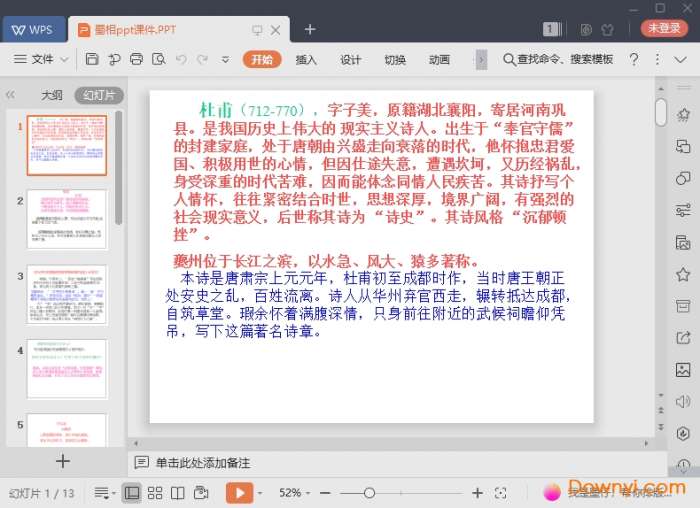Click the save icon in toolbar
The image size is (700, 508).
[92, 60]
